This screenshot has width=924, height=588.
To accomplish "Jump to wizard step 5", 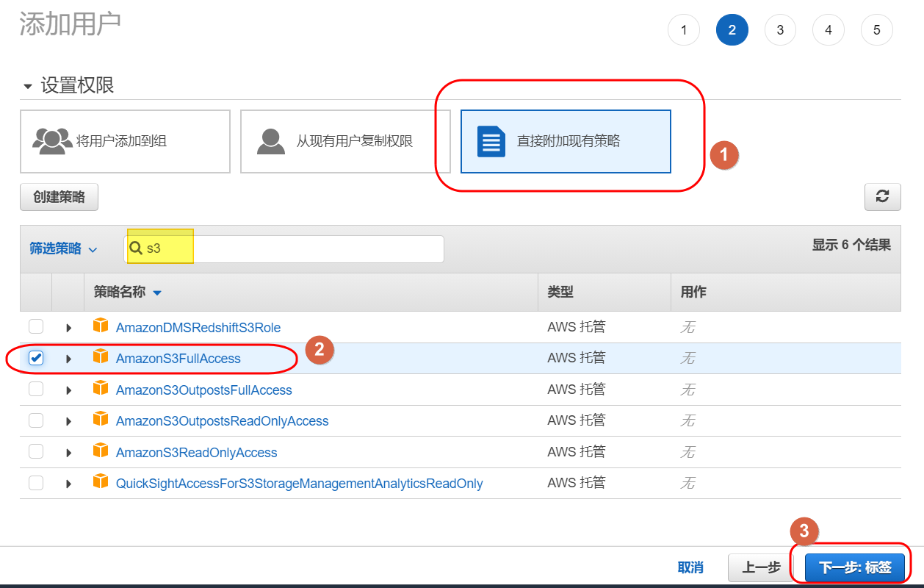I will click(876, 30).
